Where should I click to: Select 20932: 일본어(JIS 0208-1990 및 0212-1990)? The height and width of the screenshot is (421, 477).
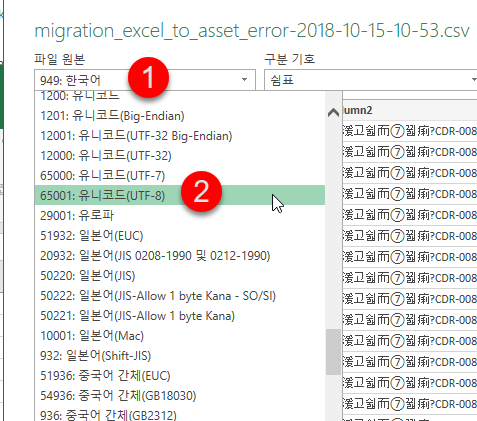pyautogui.click(x=180, y=256)
